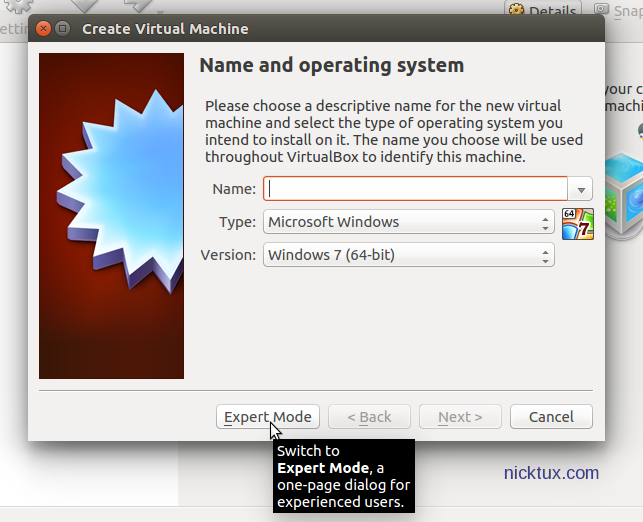Click the Settings gear icon in toolbar
This screenshot has width=643, height=522.
tap(20, 8)
